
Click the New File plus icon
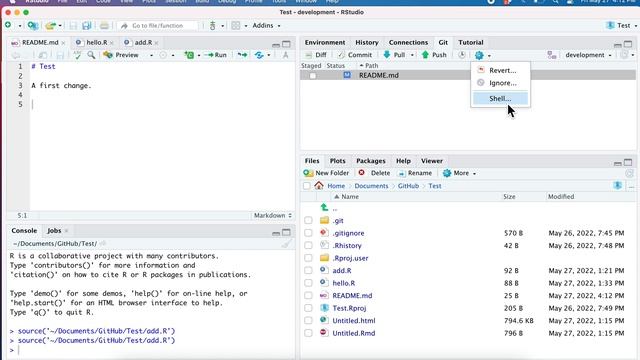(x=8, y=25)
